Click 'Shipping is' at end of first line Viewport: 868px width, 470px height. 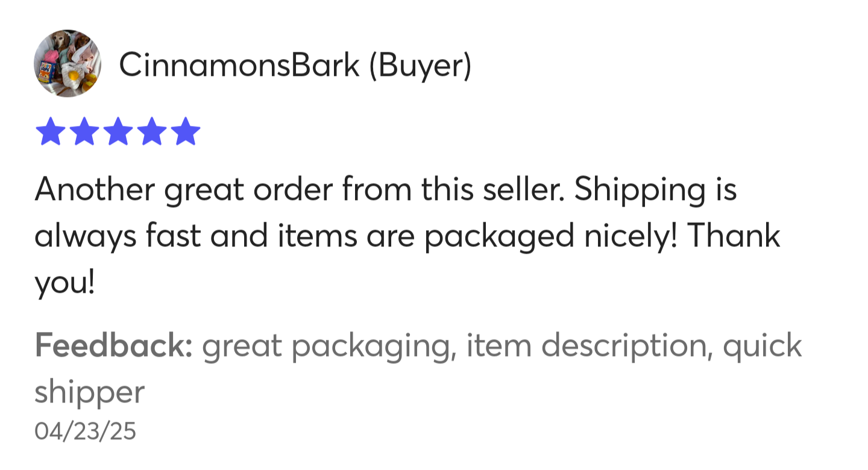click(655, 191)
